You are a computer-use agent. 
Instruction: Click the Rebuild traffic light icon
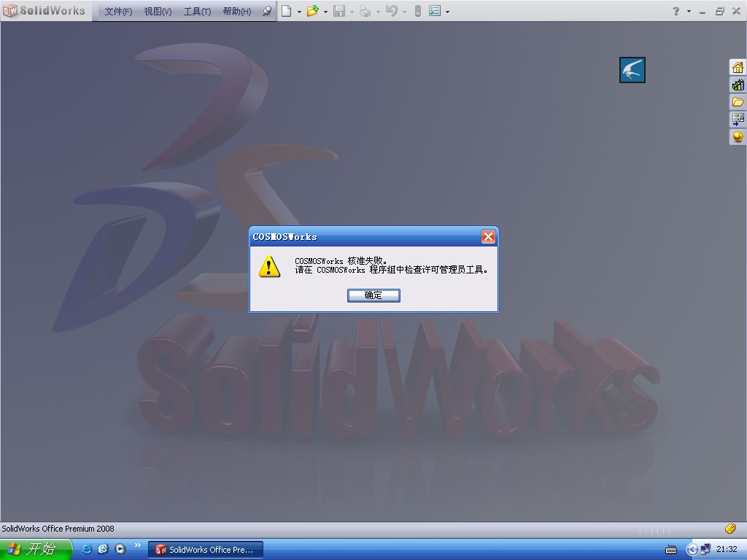tap(418, 11)
